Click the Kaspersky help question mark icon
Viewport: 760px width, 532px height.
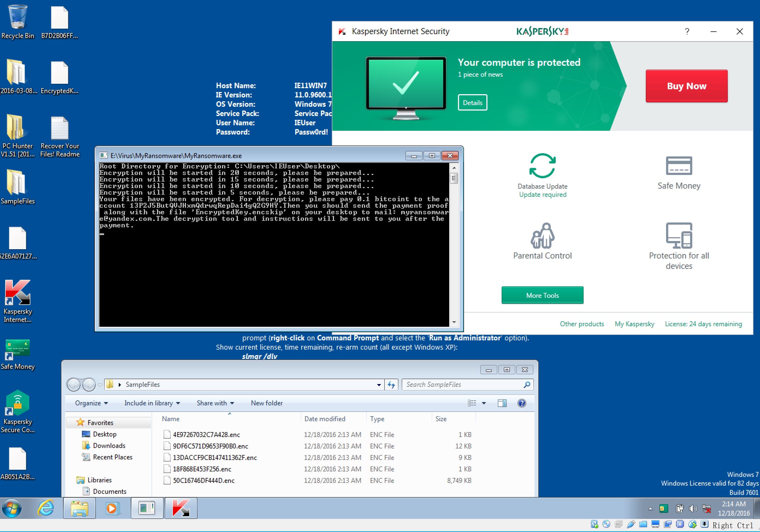[x=687, y=31]
